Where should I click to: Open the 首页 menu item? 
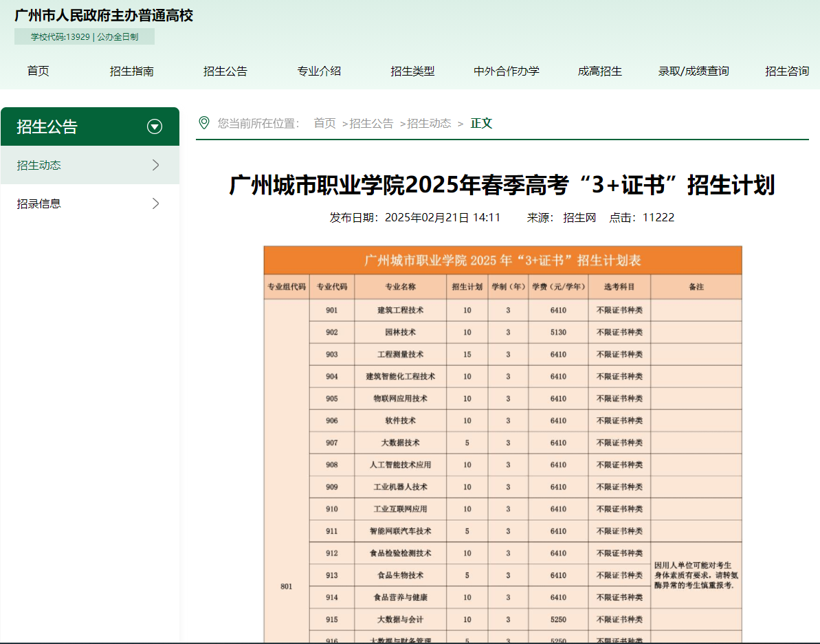click(38, 71)
